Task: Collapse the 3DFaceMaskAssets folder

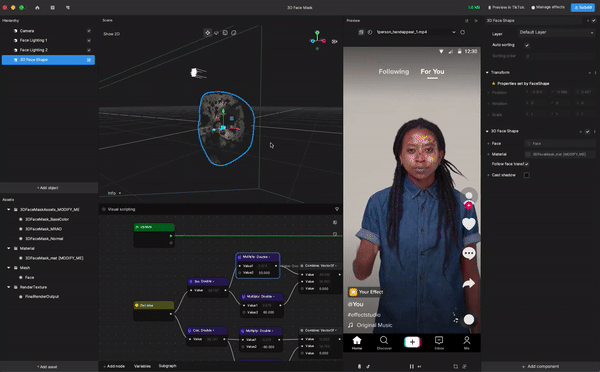Action: tap(8, 210)
